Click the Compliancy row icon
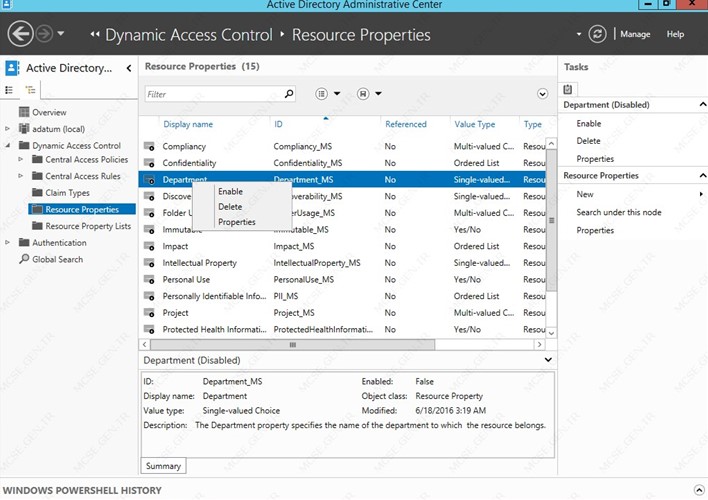 click(x=149, y=146)
